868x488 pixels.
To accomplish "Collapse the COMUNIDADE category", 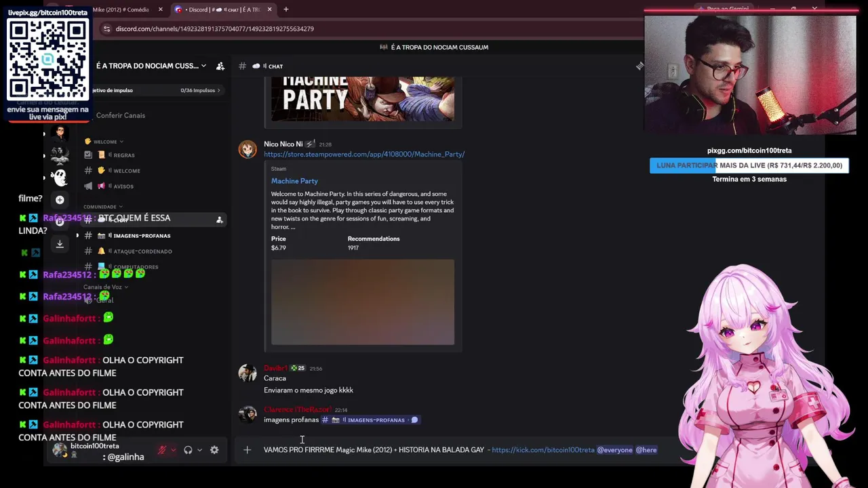I will [x=103, y=207].
